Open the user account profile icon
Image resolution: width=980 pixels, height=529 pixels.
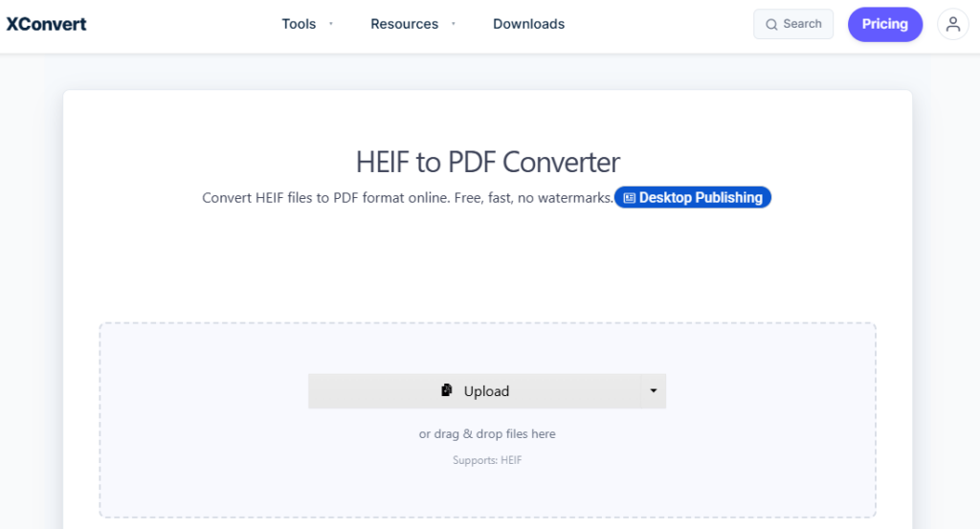pos(952,24)
